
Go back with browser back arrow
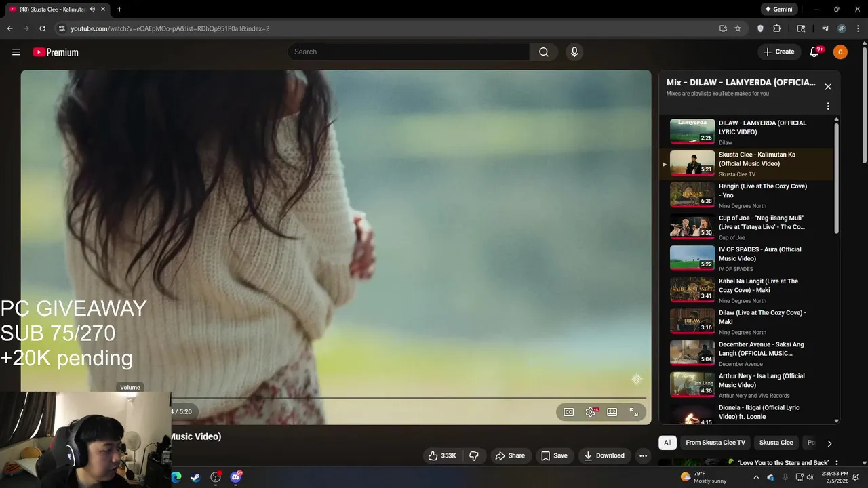point(10,28)
